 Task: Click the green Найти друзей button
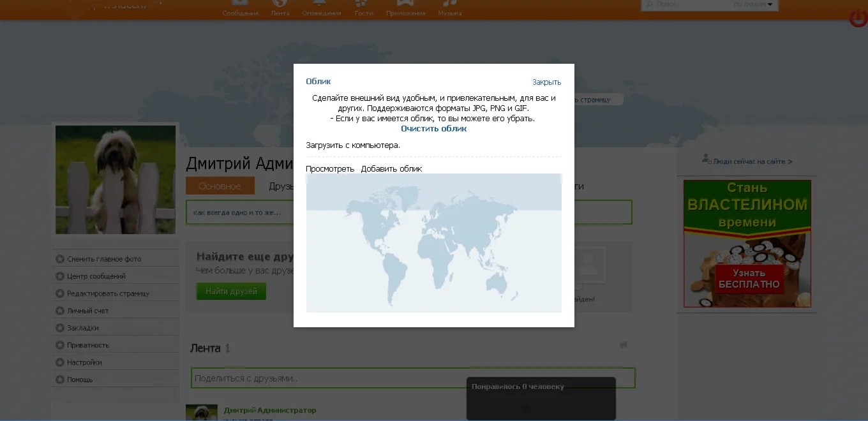click(x=231, y=292)
